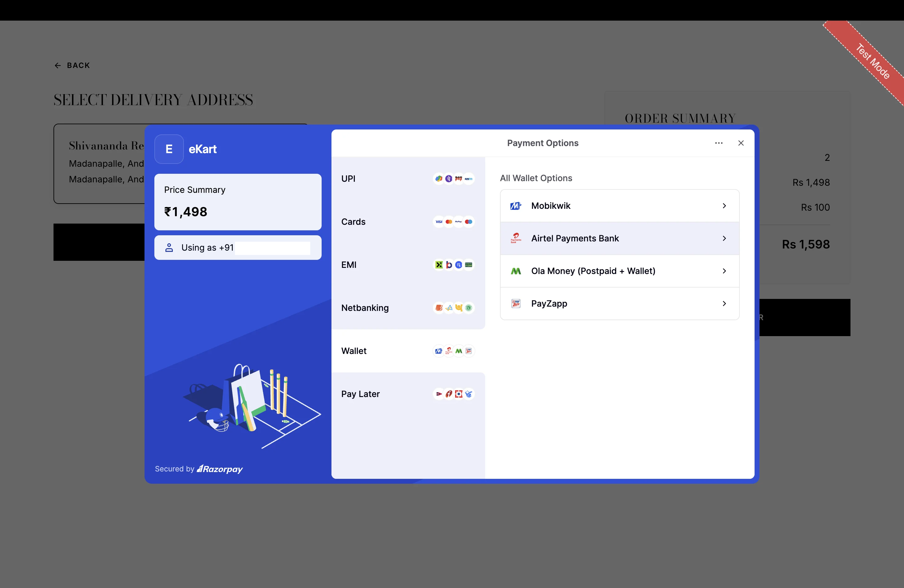This screenshot has height=588, width=904.
Task: Click the Razorpay logo in footer
Action: point(220,469)
